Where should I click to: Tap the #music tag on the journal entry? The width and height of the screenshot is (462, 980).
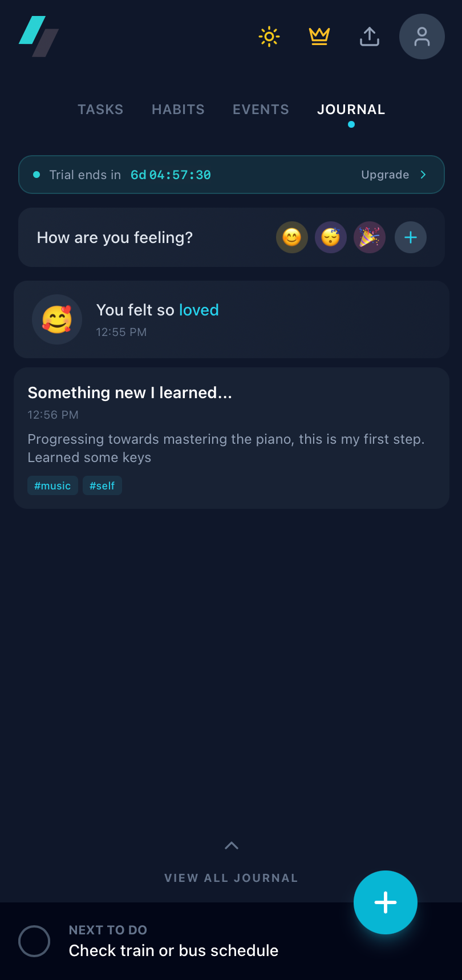tap(52, 485)
